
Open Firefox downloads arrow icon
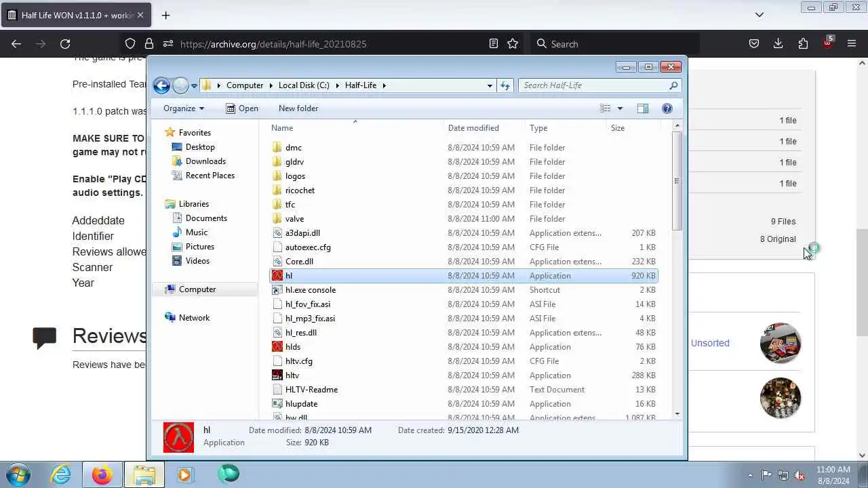click(x=778, y=43)
